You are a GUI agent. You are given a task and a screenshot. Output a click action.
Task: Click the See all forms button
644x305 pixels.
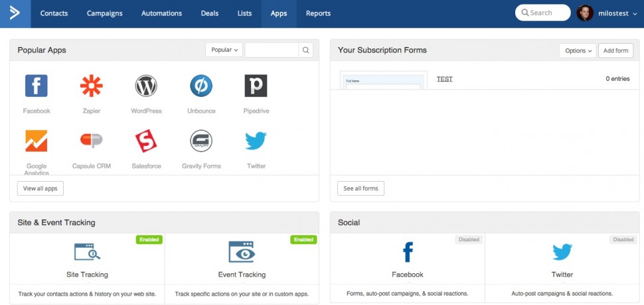361,188
